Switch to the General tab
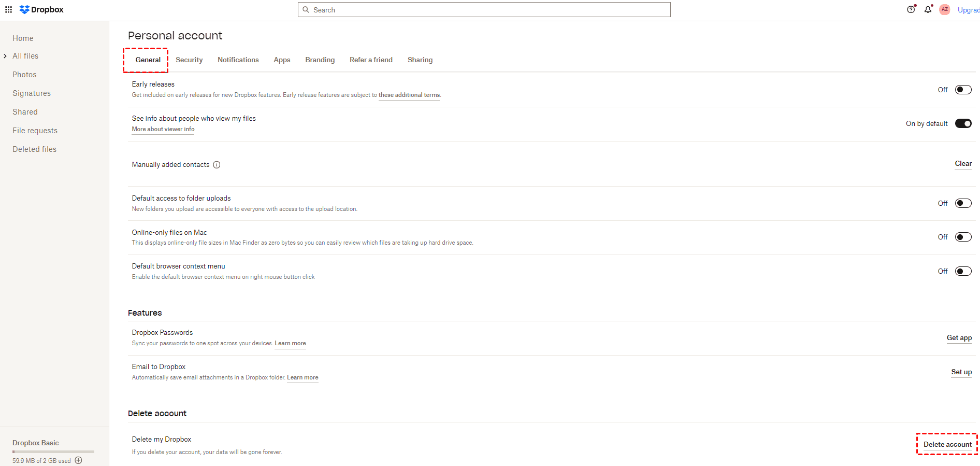This screenshot has width=980, height=466. pos(148,60)
